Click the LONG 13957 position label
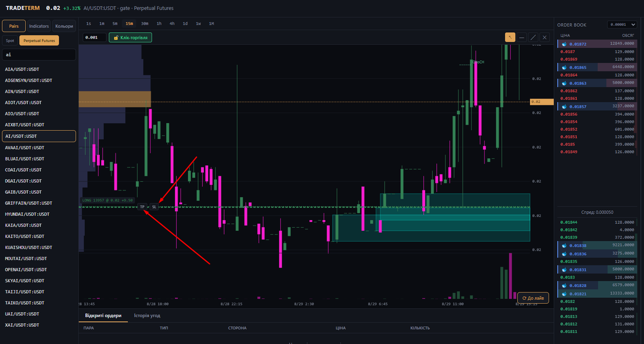The height and width of the screenshot is (344, 644). pyautogui.click(x=107, y=200)
